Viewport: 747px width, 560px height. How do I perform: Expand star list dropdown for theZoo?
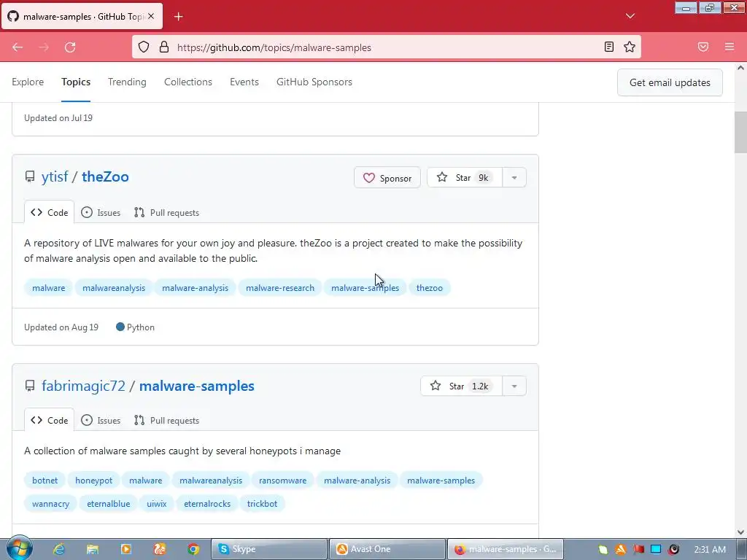(x=514, y=178)
